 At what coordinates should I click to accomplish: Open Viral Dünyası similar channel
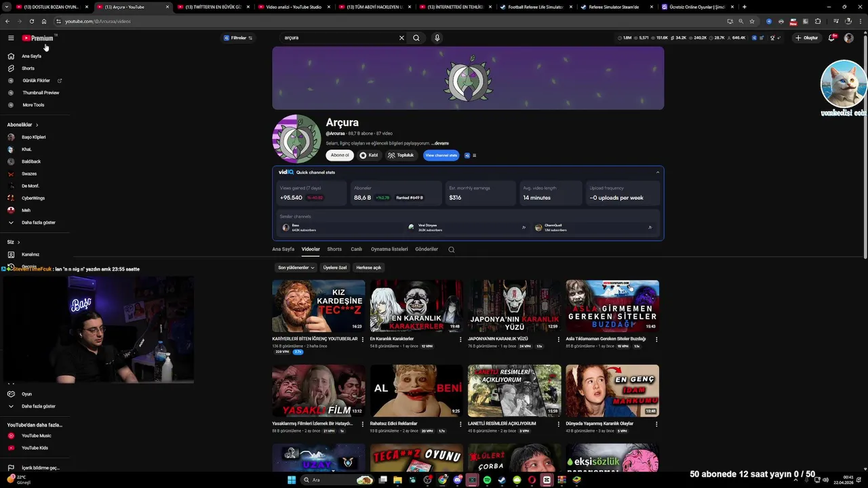coord(467,228)
